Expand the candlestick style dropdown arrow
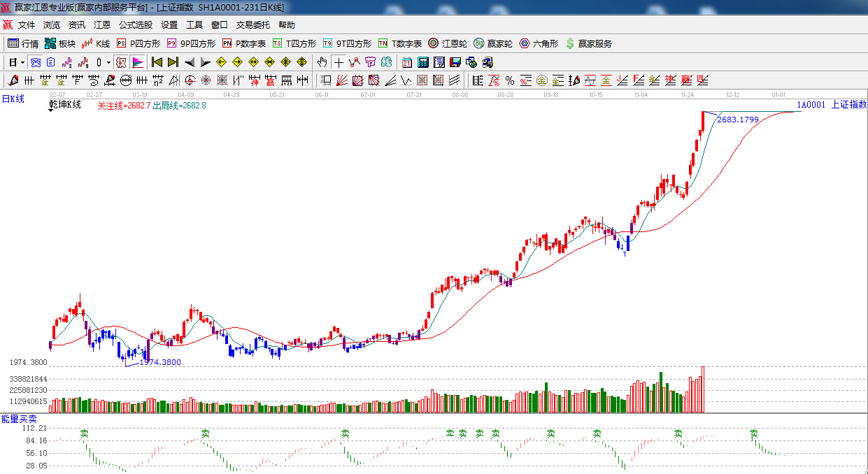This screenshot has width=868, height=474. coord(108,62)
